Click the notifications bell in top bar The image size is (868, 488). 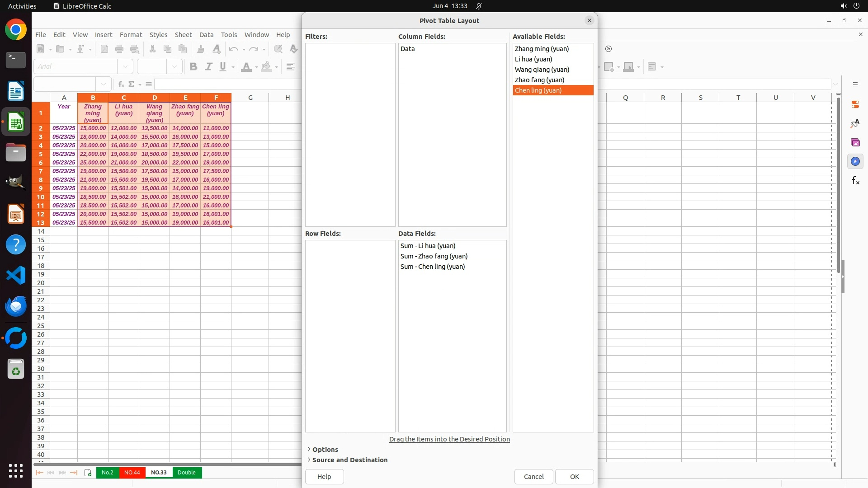(479, 6)
